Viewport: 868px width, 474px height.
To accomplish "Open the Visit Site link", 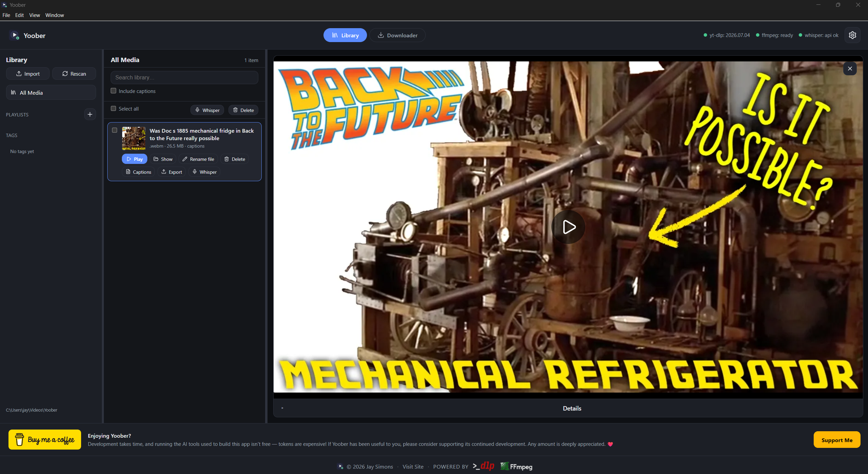I will click(x=413, y=467).
